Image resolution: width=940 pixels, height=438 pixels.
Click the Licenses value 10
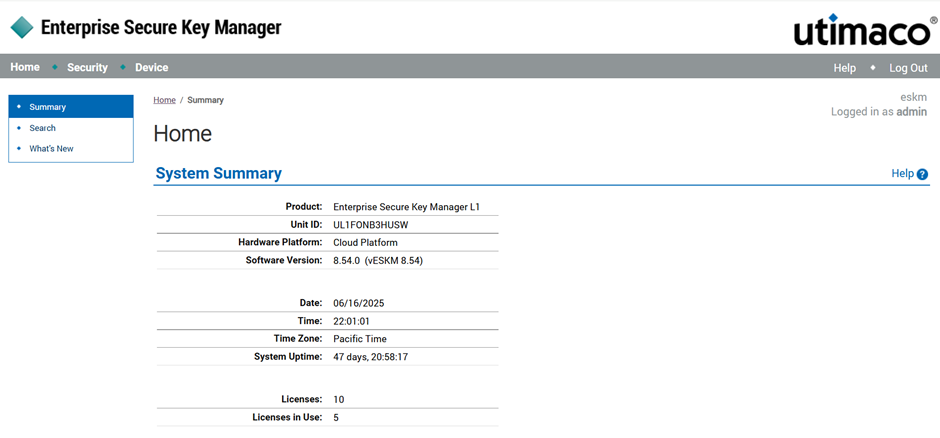339,400
